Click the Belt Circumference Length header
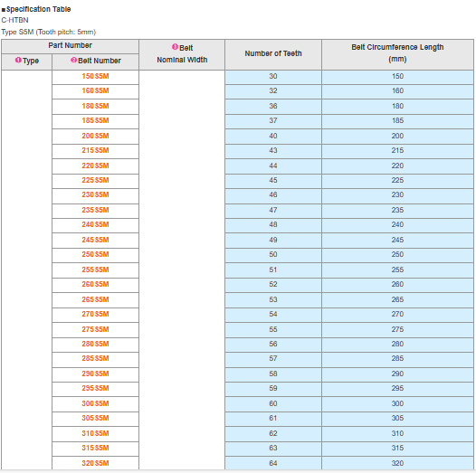The image size is (476, 473). pyautogui.click(x=397, y=54)
